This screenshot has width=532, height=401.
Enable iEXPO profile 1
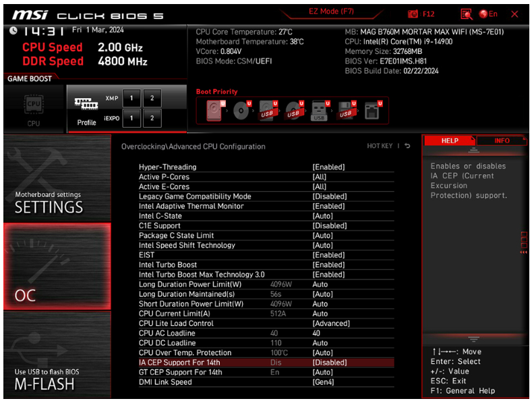[131, 118]
